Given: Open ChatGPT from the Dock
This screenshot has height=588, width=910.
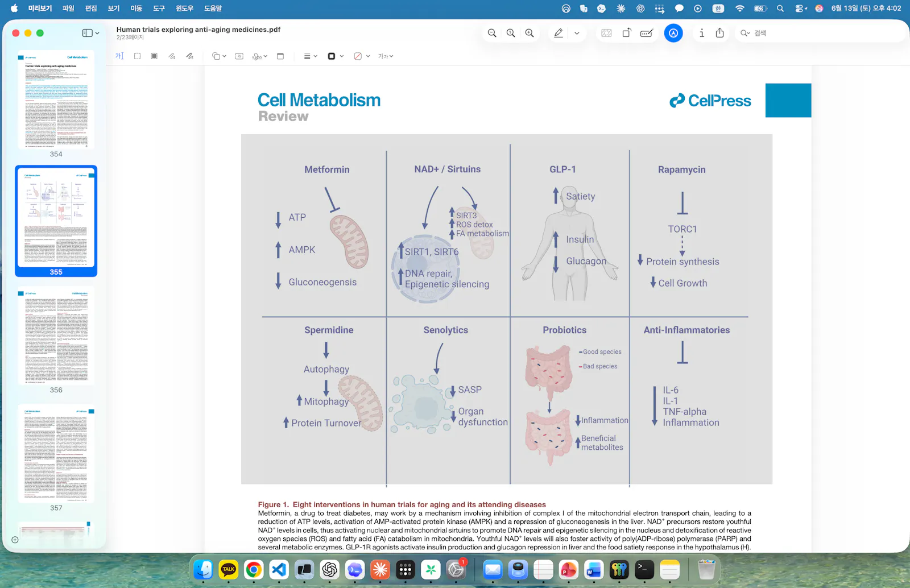Looking at the screenshot, I should point(330,569).
